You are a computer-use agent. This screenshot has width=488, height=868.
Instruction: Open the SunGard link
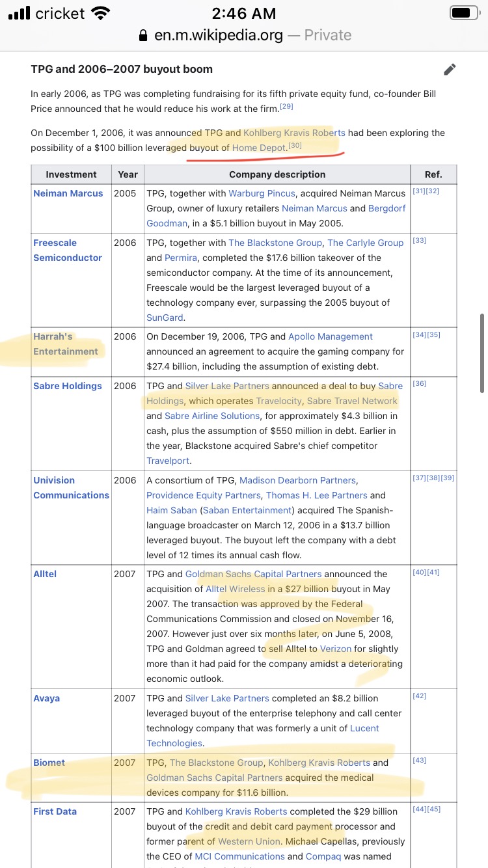[165, 318]
